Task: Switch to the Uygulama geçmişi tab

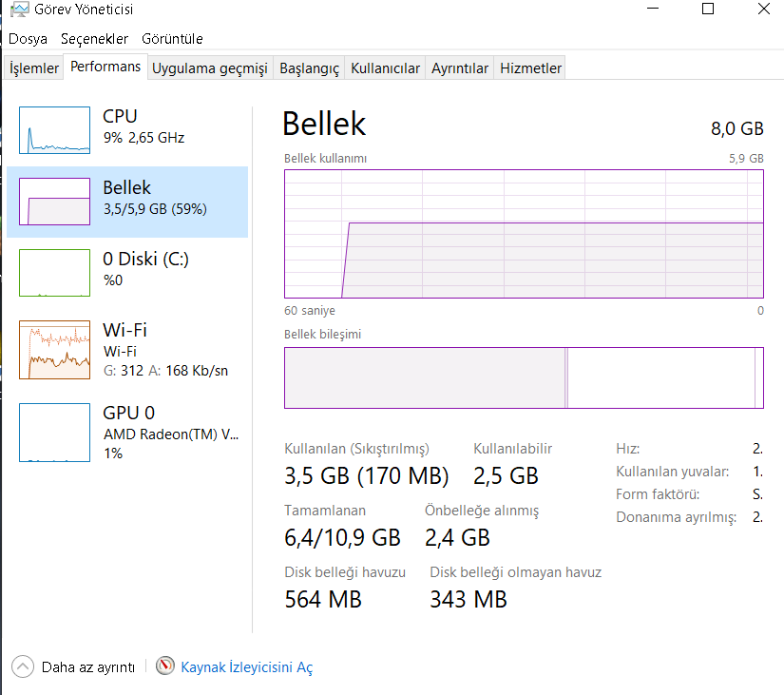Action: [210, 68]
